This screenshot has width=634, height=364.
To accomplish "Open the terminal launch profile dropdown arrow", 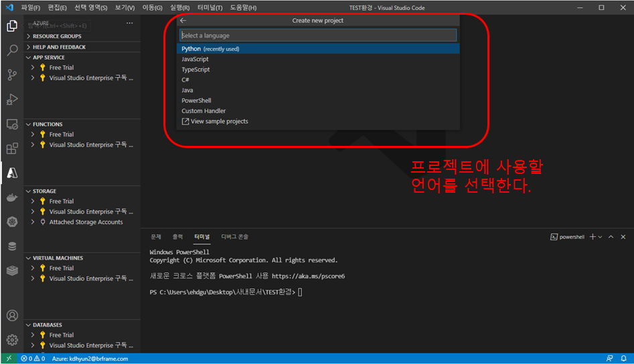I will tap(600, 237).
